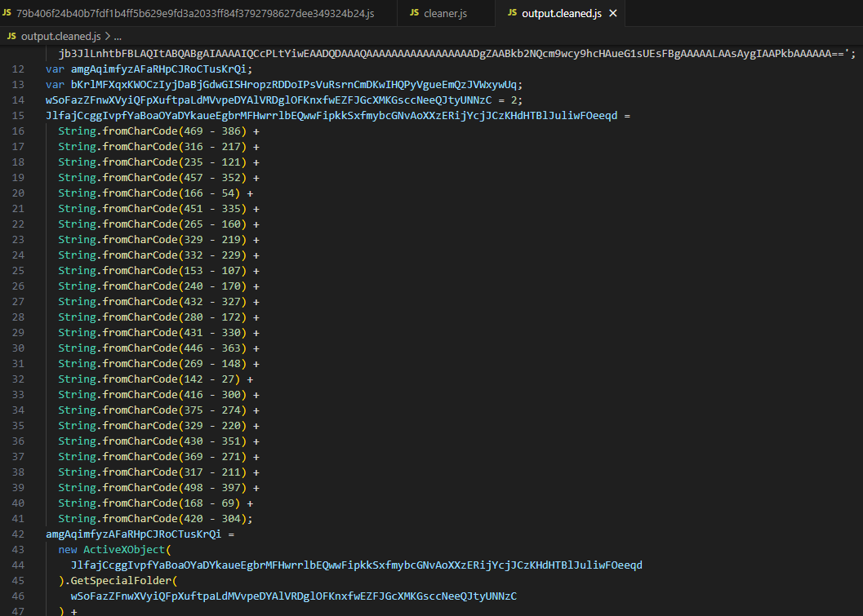The width and height of the screenshot is (863, 616).
Task: Click 'String.fromCharCode(446 - 363)' line
Action: tap(158, 348)
